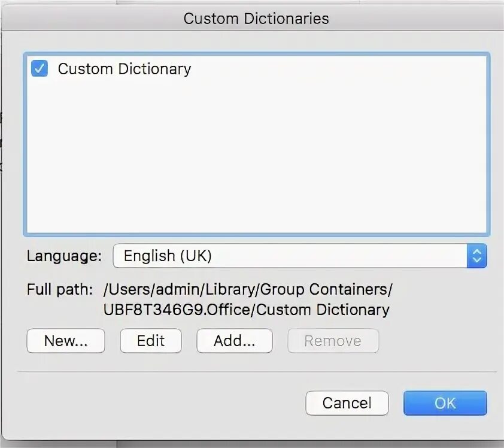This screenshot has height=448, width=504.
Task: Click the Language: label
Action: [64, 256]
